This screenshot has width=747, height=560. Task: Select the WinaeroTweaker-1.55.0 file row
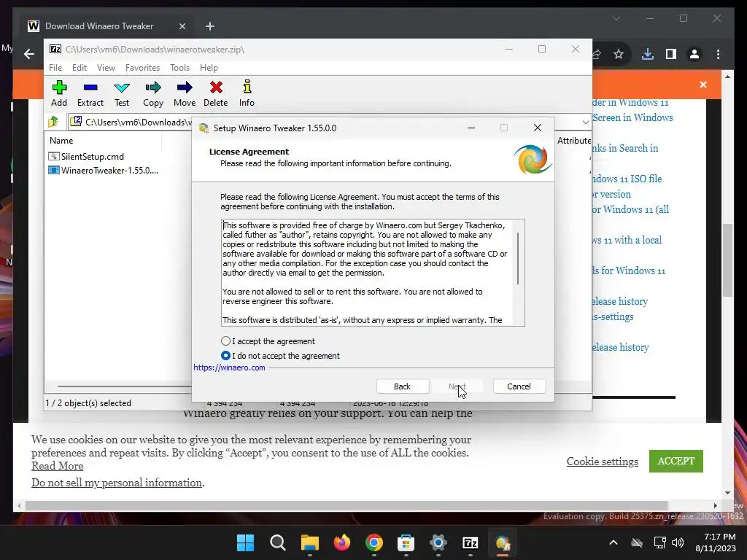pyautogui.click(x=104, y=170)
